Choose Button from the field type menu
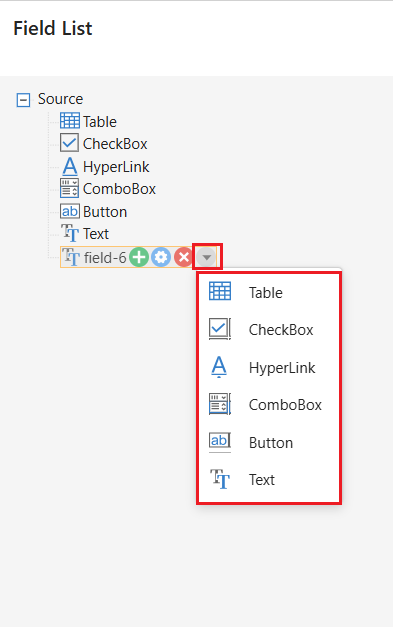 pos(269,442)
